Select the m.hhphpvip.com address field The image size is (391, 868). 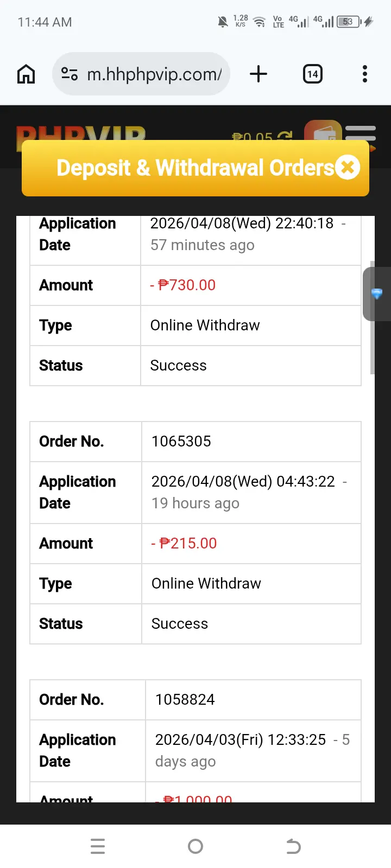click(x=141, y=74)
